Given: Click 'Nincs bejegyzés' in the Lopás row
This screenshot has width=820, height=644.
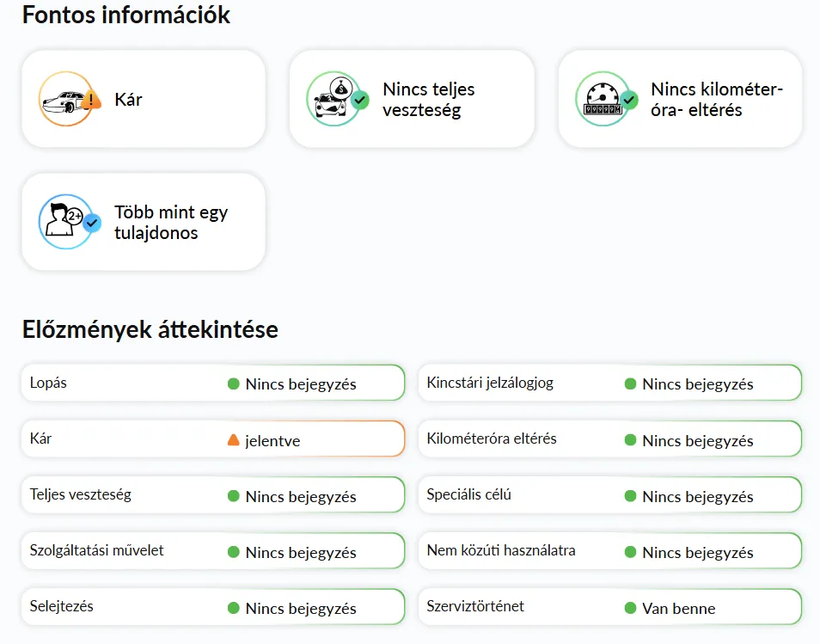Looking at the screenshot, I should (x=301, y=384).
